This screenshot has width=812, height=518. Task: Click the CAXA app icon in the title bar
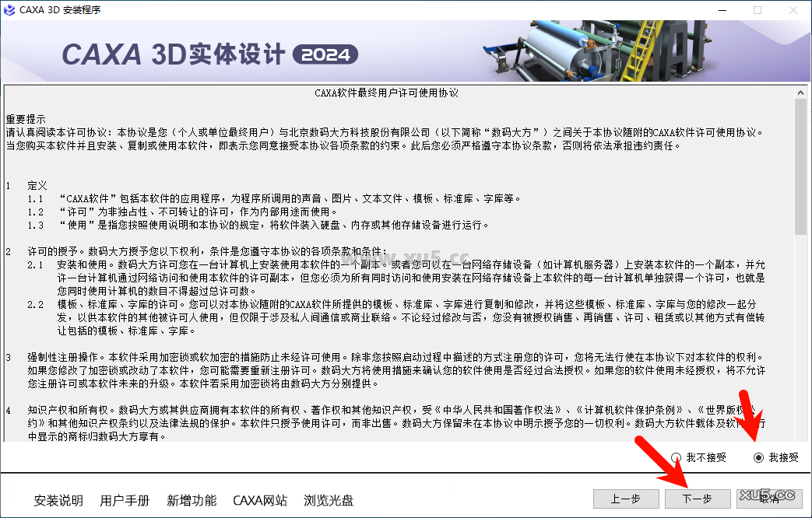[11, 10]
